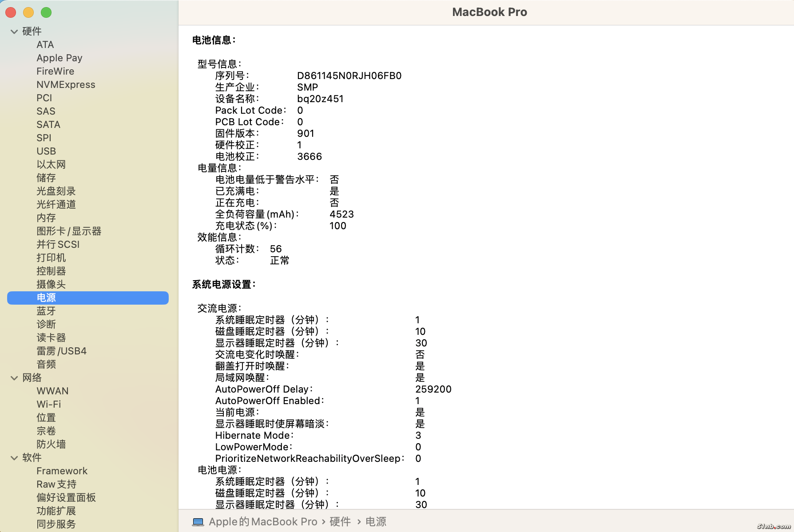Select 蓝牙 in the sidebar

pos(46,311)
